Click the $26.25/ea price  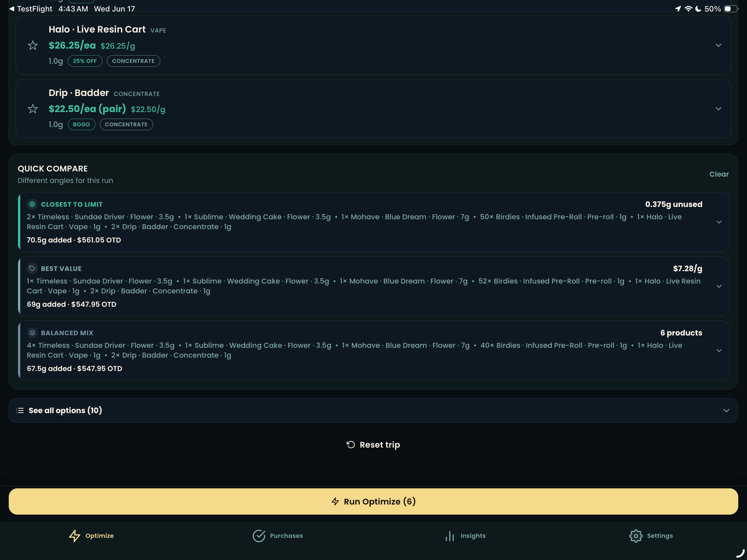pyautogui.click(x=72, y=45)
